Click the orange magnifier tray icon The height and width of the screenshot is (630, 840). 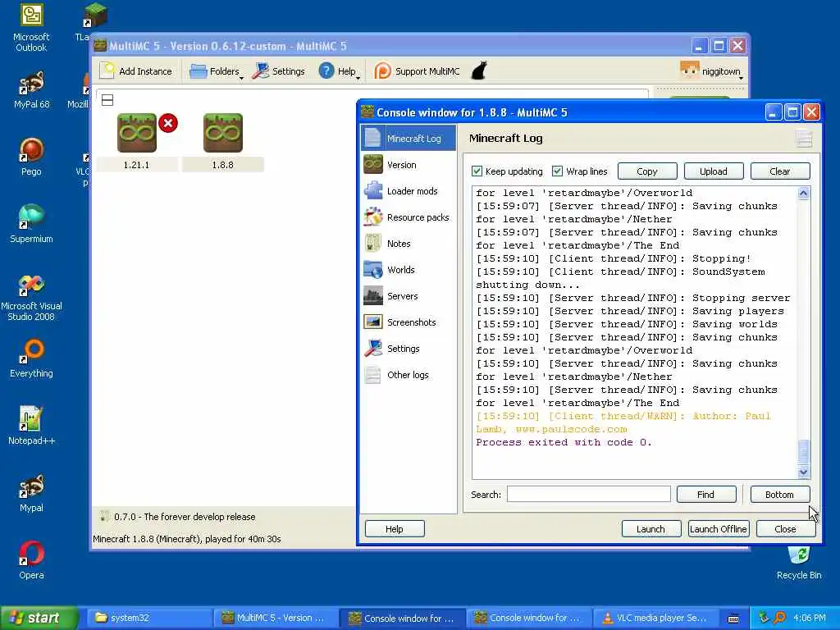coord(779,618)
